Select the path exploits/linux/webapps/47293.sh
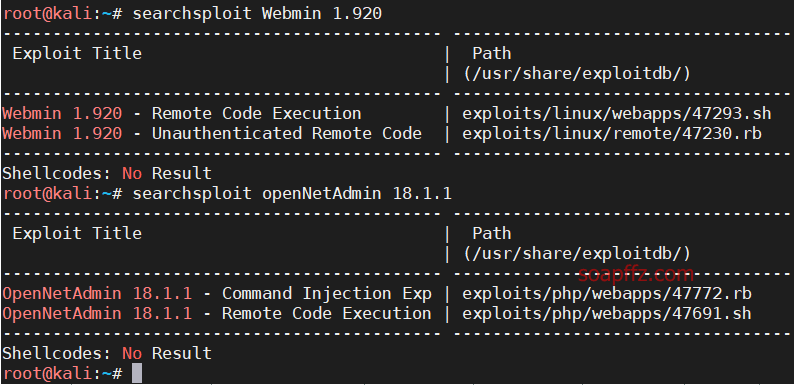Viewport: 794px width, 385px height. [x=617, y=113]
